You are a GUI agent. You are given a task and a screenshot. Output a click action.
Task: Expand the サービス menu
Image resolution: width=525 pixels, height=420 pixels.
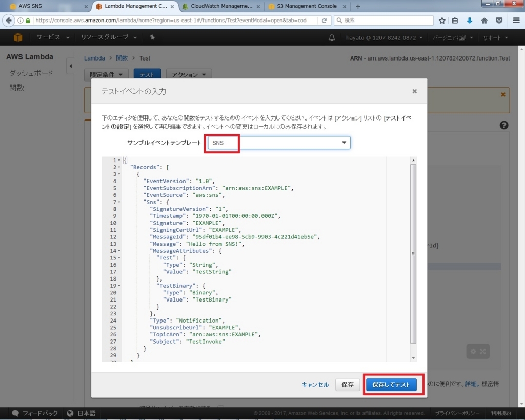pos(53,37)
